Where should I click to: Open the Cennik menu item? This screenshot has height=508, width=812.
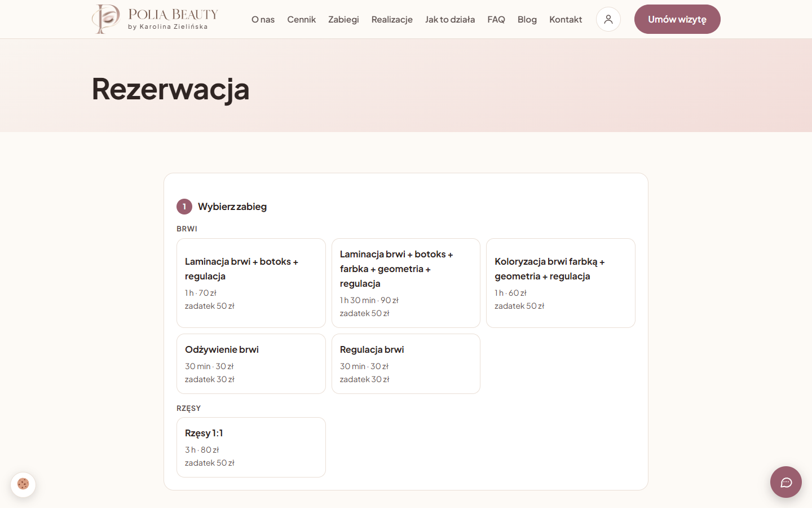(301, 19)
